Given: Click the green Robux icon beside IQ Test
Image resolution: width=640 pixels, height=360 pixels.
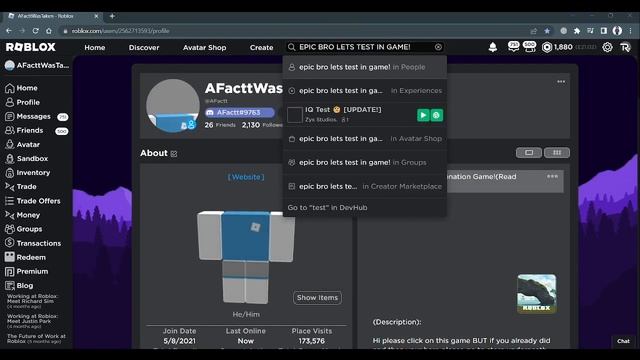Looking at the screenshot, I should [436, 115].
